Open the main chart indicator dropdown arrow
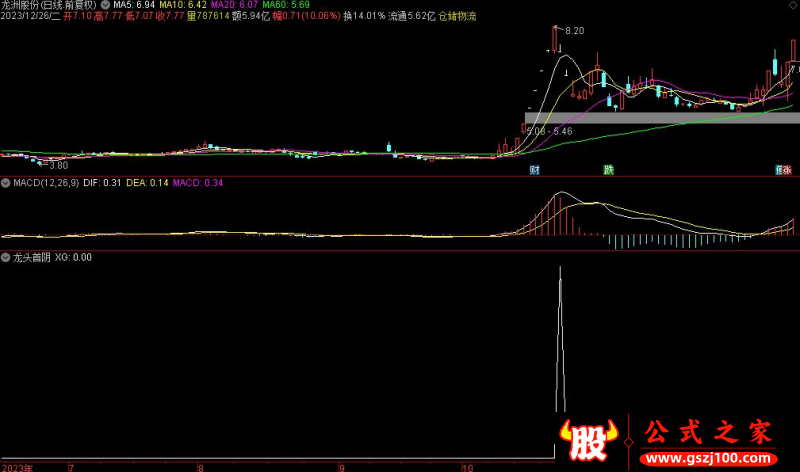This screenshot has height=472, width=800. pyautogui.click(x=105, y=5)
